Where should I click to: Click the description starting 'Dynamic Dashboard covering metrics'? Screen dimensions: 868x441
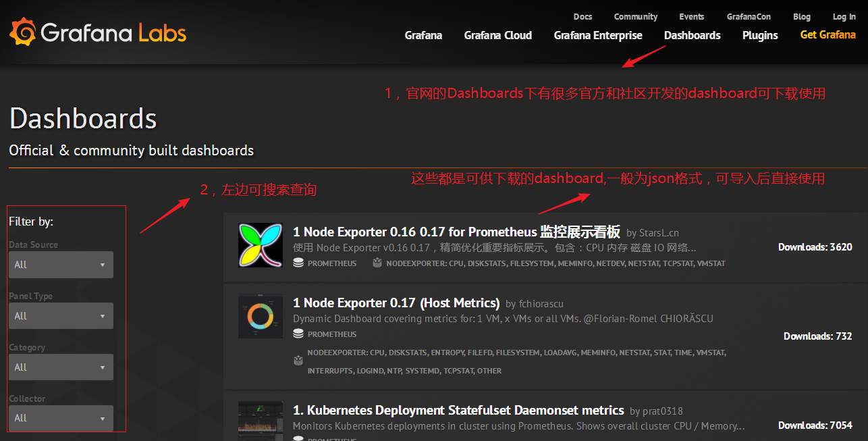[503, 318]
